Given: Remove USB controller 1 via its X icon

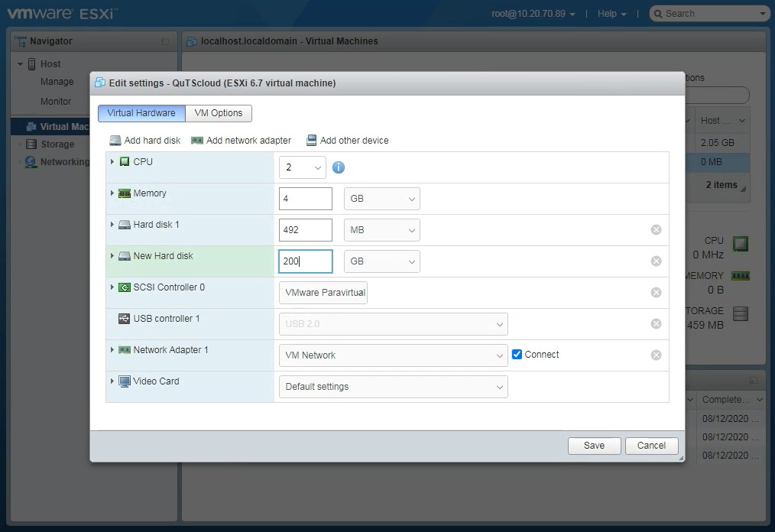Looking at the screenshot, I should (656, 324).
